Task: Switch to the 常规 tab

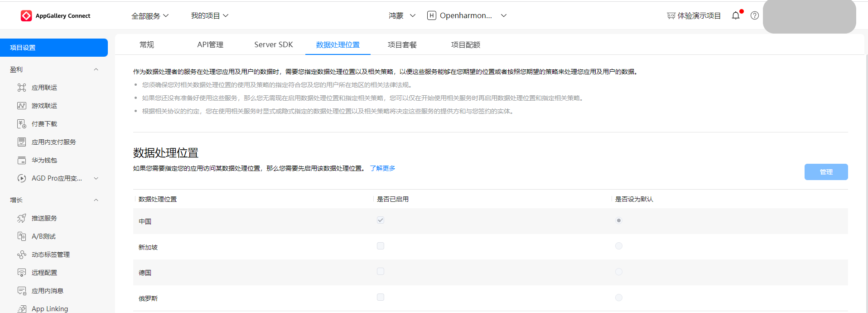Action: [x=147, y=44]
